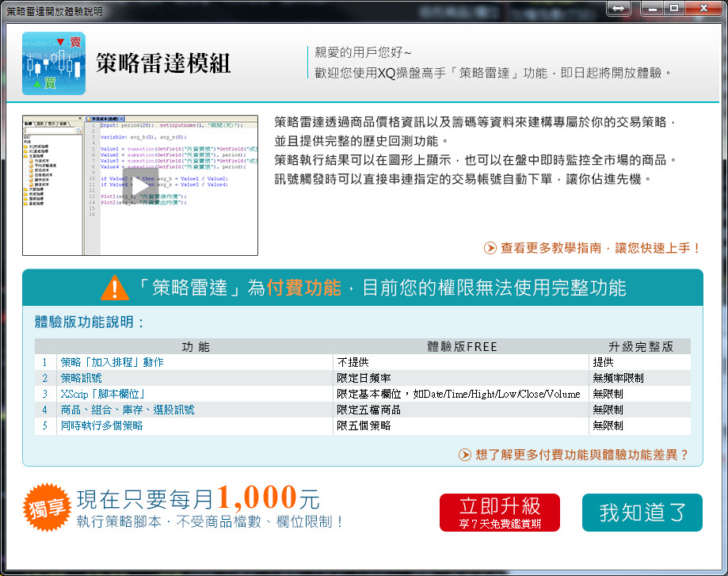Click the orange warning triangle icon

tap(114, 288)
